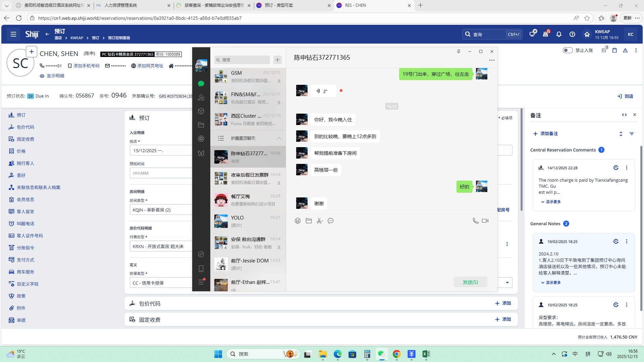
Task: Click the emoji icon in chat toolbar
Action: coord(298,221)
